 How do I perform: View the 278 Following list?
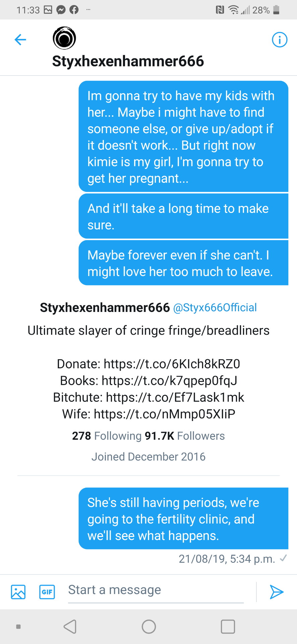coord(107,436)
